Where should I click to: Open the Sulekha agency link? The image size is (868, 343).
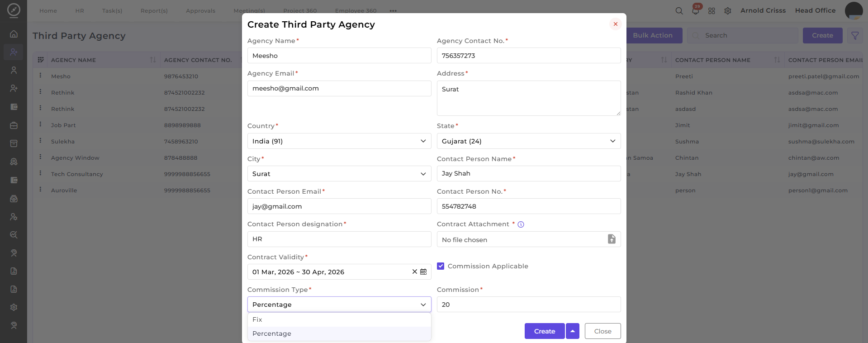[63, 142]
